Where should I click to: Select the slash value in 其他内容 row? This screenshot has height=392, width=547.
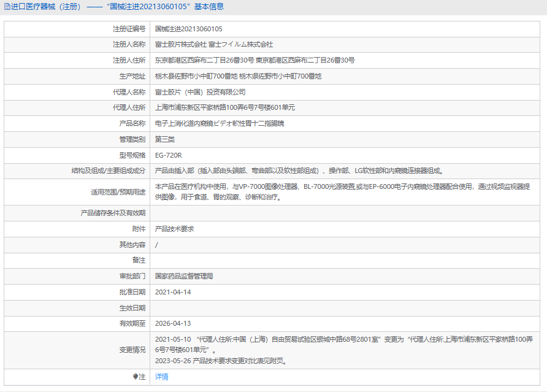(x=156, y=245)
